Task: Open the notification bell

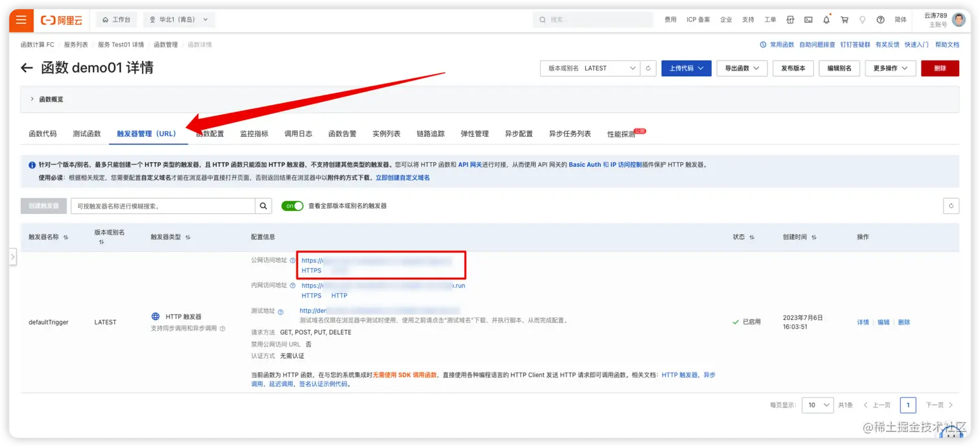Action: click(826, 20)
